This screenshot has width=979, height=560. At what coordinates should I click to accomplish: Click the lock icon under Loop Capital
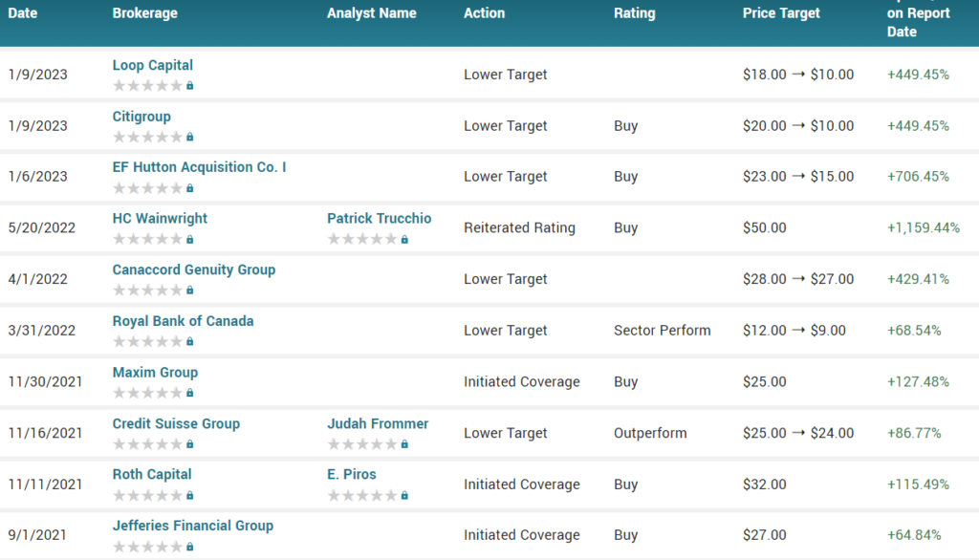coord(190,86)
